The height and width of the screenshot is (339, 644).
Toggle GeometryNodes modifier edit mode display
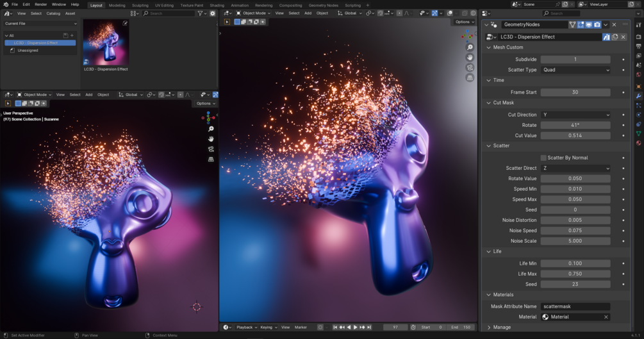point(581,24)
